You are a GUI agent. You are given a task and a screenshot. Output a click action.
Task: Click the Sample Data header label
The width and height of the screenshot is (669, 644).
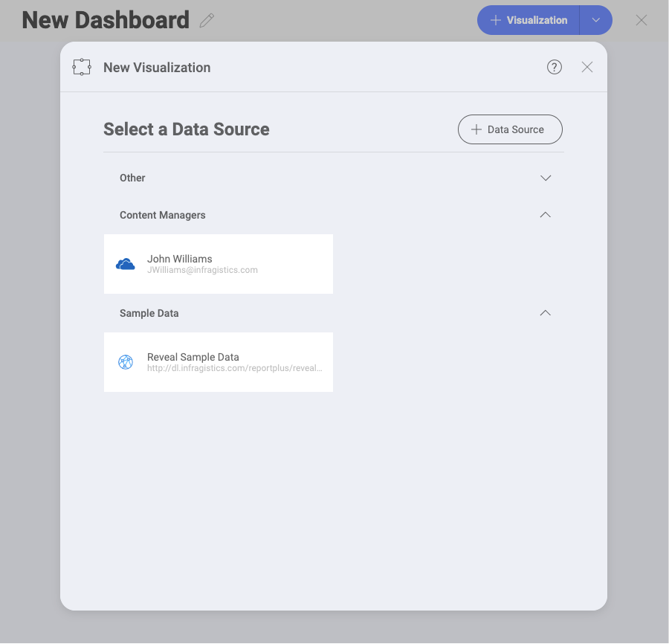[149, 313]
